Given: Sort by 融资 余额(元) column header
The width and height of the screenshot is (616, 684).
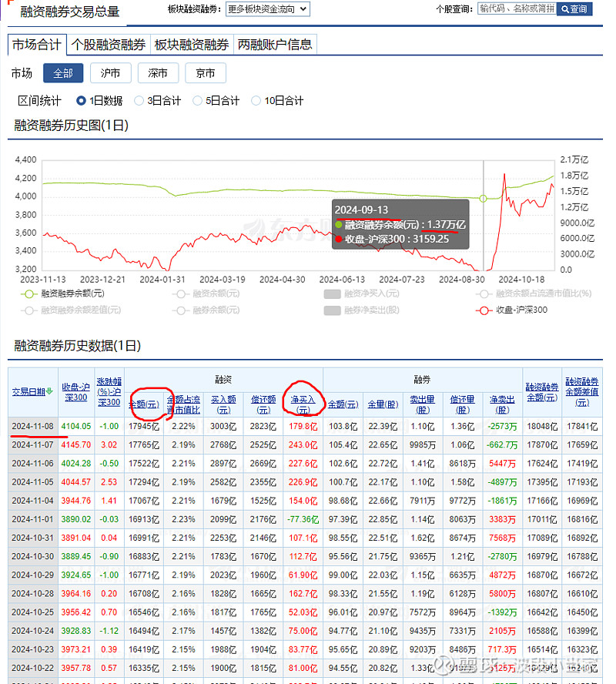Looking at the screenshot, I should pyautogui.click(x=144, y=404).
